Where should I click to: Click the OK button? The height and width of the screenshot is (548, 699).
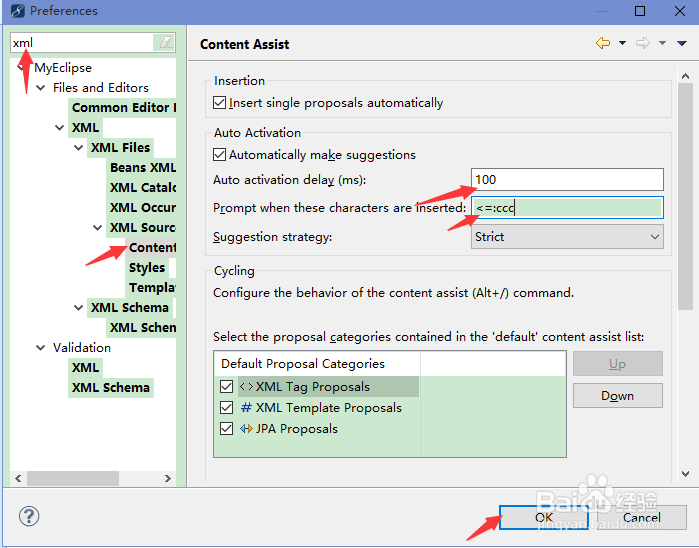544,517
